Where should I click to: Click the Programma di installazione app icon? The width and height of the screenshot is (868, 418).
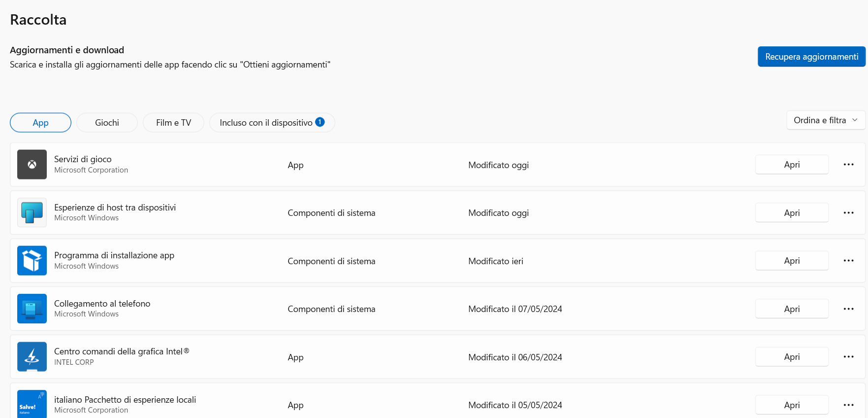(32, 261)
